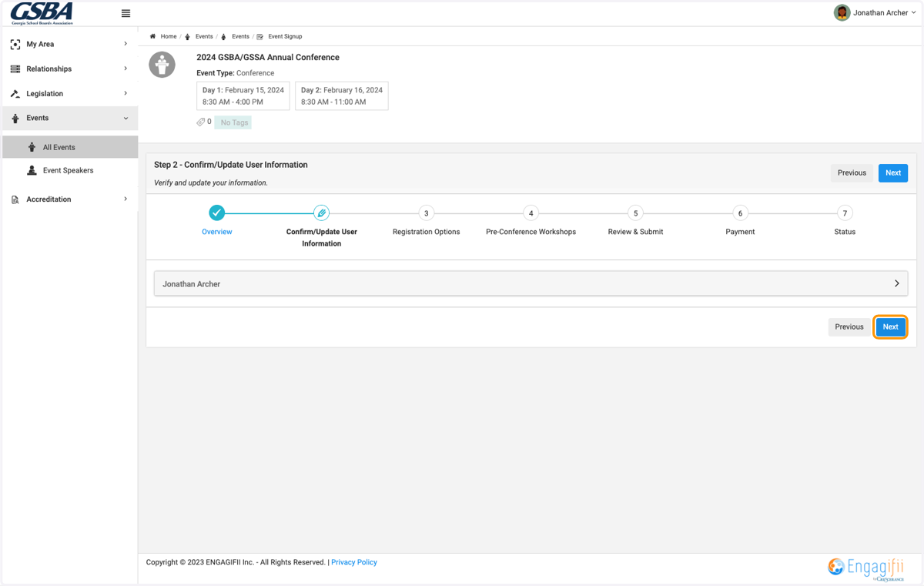Viewport: 924px width, 586px height.
Task: Click the Event Speakers person icon
Action: [x=32, y=170]
